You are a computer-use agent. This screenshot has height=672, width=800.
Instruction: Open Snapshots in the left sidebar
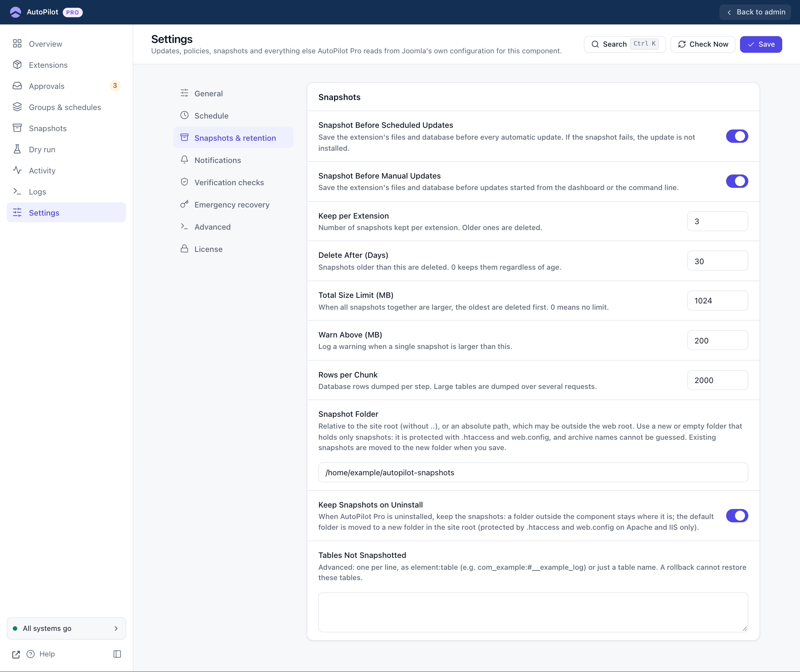[66, 129]
